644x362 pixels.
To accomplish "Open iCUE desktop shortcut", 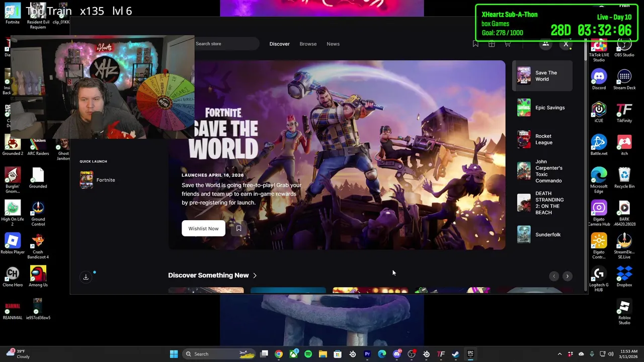I will [599, 113].
